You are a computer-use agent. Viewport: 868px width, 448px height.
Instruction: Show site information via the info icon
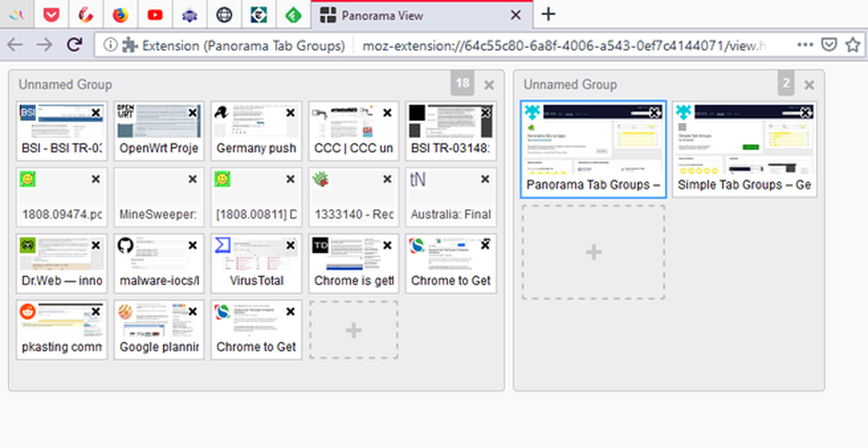110,45
